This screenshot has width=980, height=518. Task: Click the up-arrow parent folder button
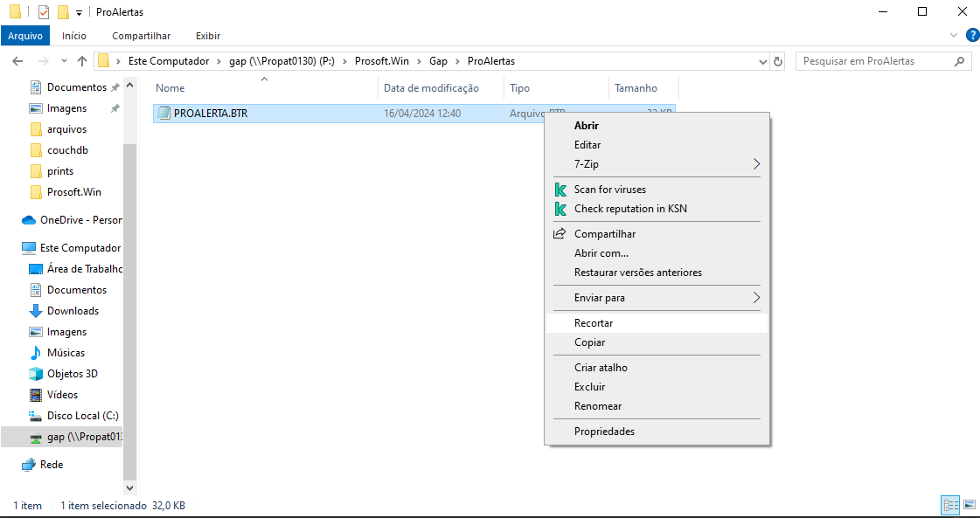tap(82, 61)
